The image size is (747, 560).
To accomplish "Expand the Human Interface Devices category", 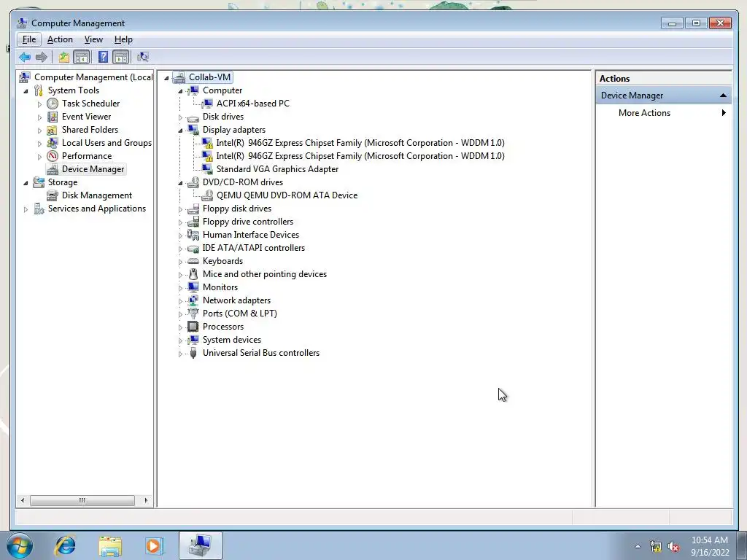I will point(180,236).
